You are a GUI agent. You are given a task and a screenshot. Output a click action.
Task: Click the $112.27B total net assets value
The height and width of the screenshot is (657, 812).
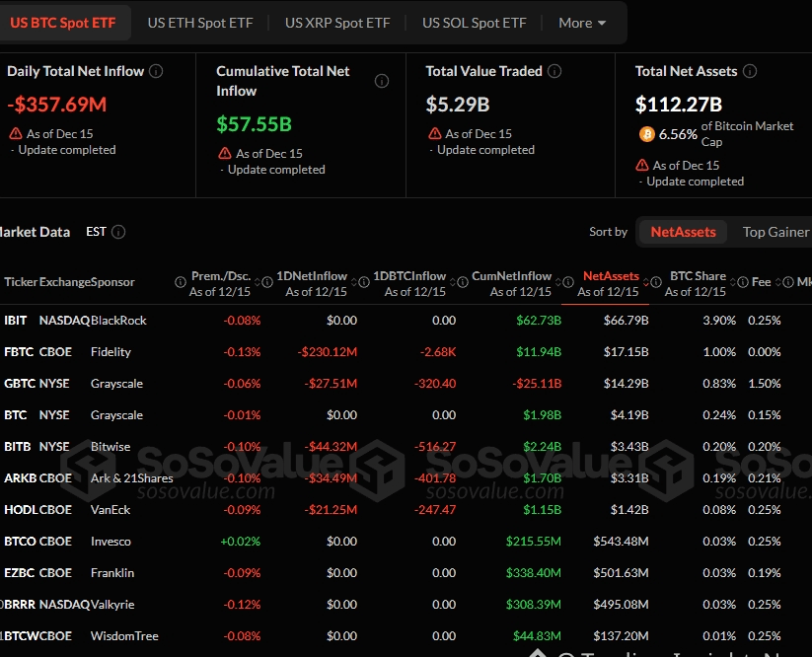679,105
